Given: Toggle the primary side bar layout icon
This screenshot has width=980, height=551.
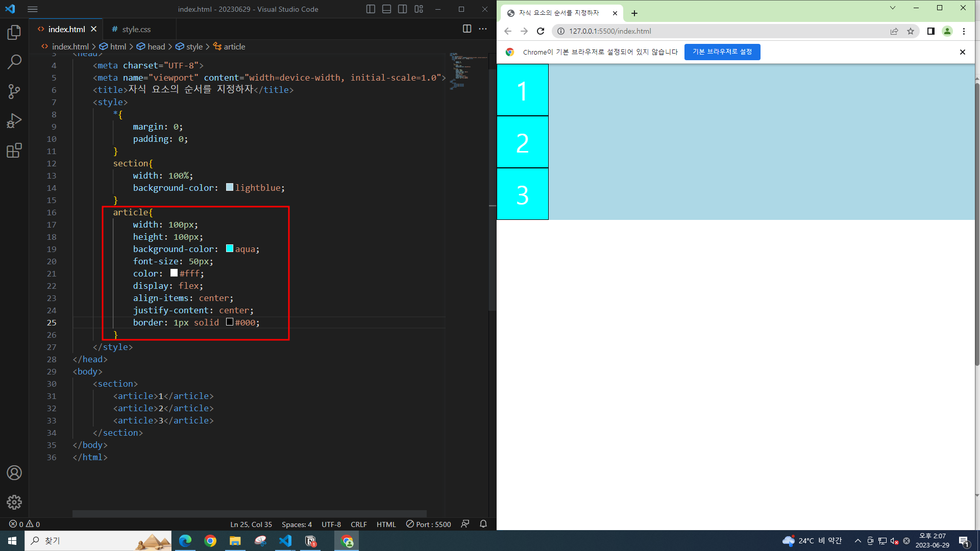Looking at the screenshot, I should point(371,9).
